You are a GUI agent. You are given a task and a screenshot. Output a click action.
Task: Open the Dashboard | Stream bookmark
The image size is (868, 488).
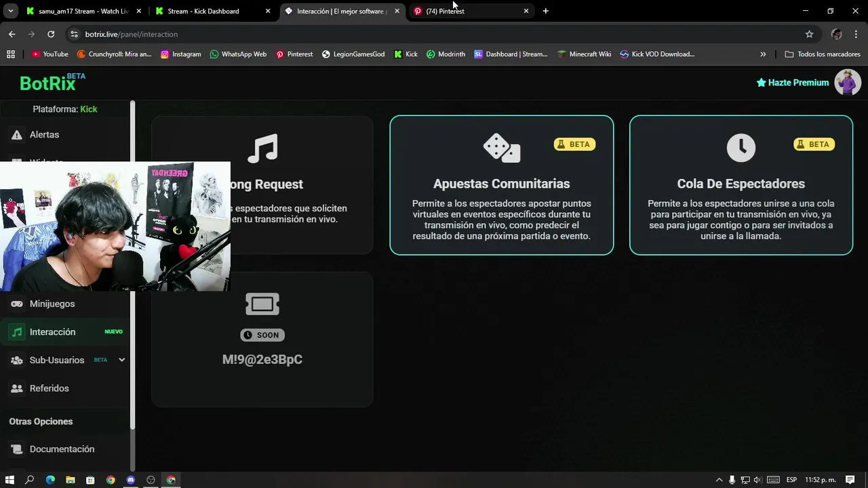[511, 54]
